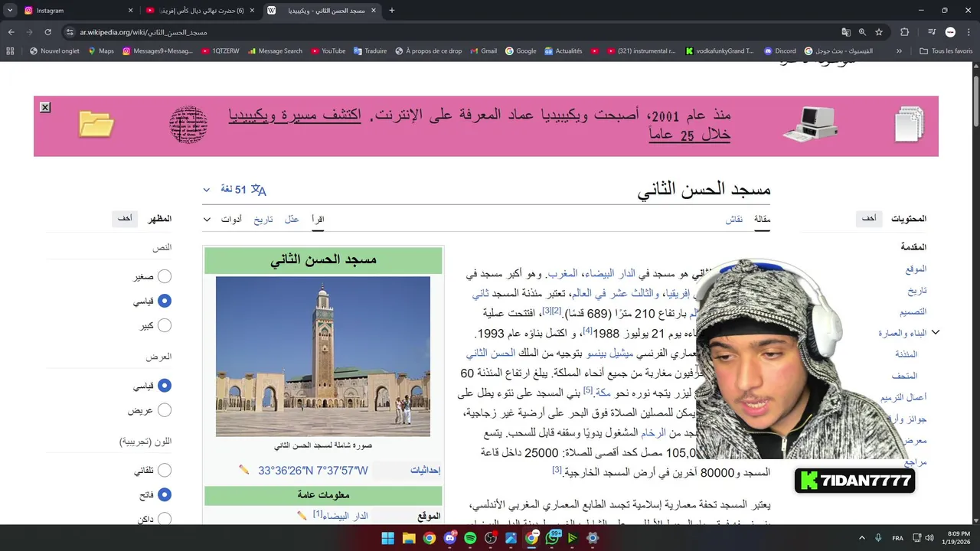Close the pink Wikipedia anniversary banner

(x=45, y=107)
